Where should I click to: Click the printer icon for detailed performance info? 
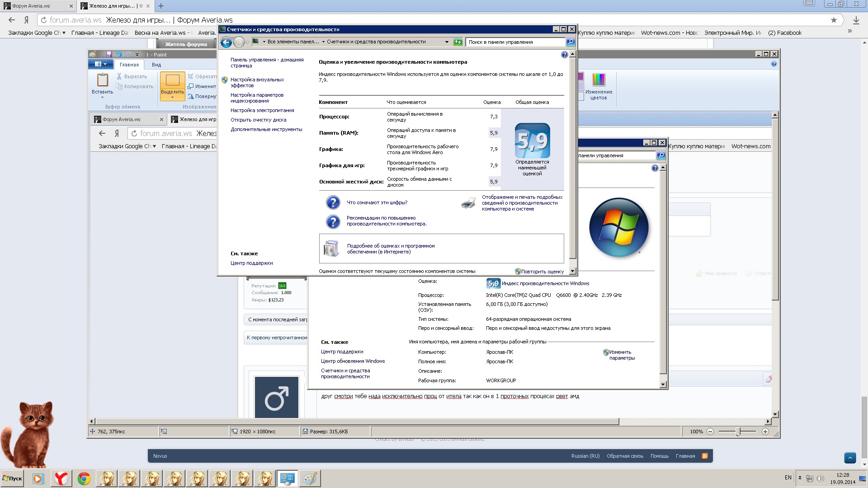click(468, 203)
